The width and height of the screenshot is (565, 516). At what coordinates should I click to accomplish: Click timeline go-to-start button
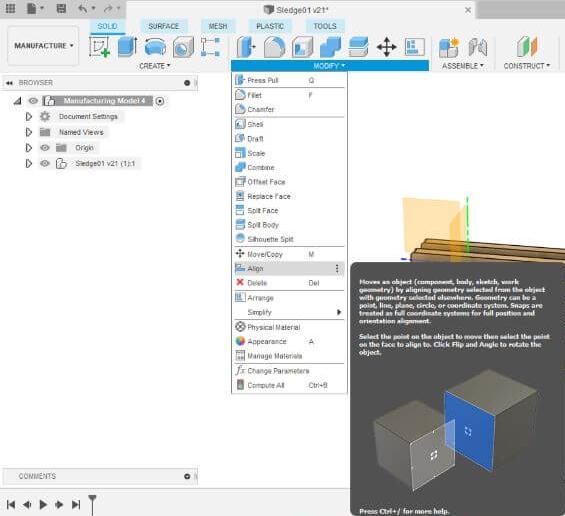pyautogui.click(x=11, y=504)
